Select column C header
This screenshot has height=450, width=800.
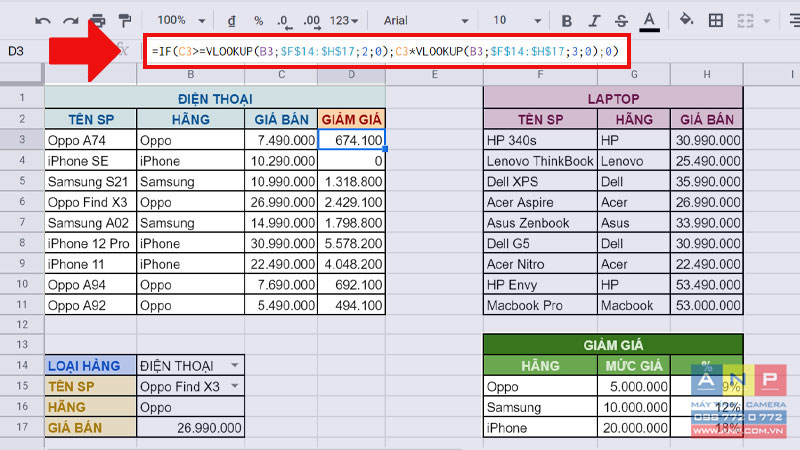coord(281,74)
